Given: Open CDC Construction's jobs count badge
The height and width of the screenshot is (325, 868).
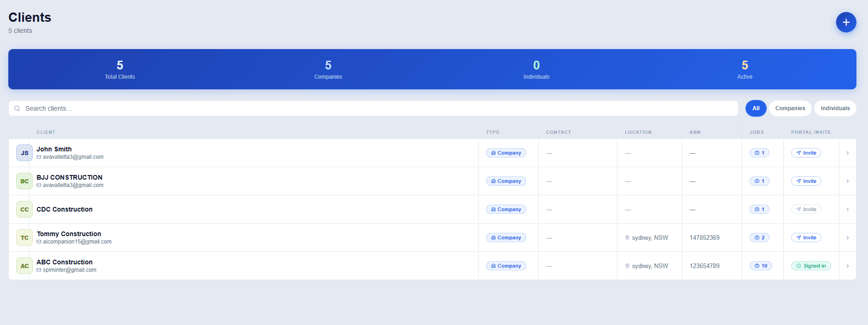Looking at the screenshot, I should (759, 209).
